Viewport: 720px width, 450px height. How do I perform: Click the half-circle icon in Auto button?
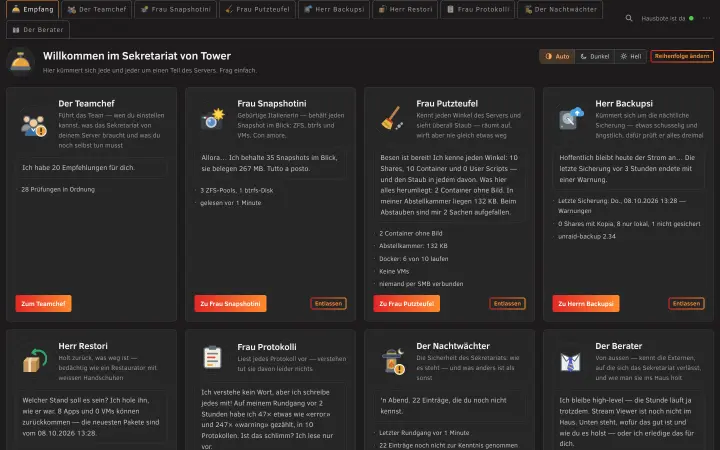point(548,56)
